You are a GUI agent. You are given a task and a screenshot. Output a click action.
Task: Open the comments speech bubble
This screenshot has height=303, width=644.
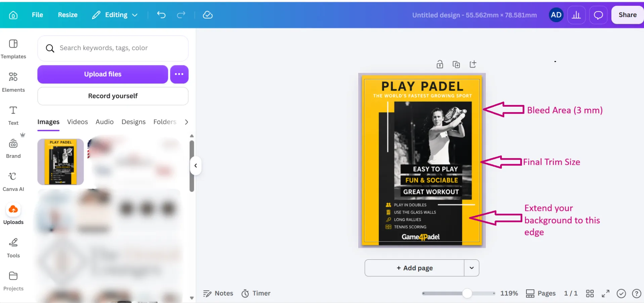[x=598, y=15]
